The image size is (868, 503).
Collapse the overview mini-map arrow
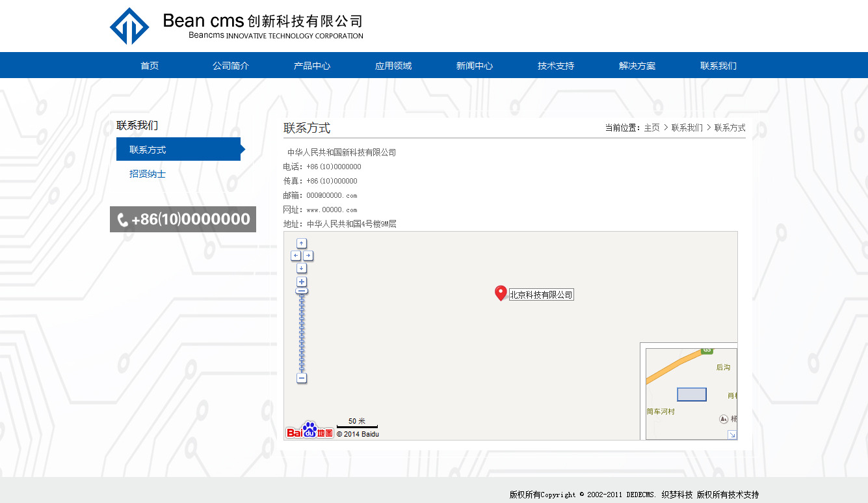coord(731,435)
